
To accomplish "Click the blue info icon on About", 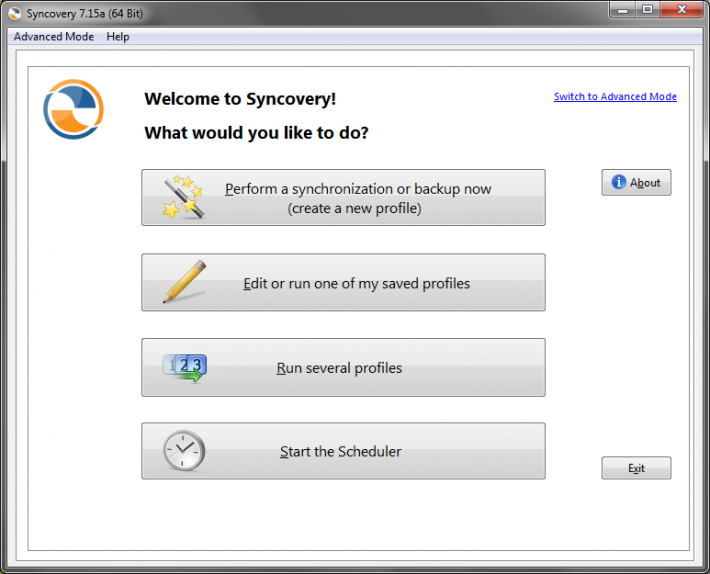I will [x=619, y=182].
